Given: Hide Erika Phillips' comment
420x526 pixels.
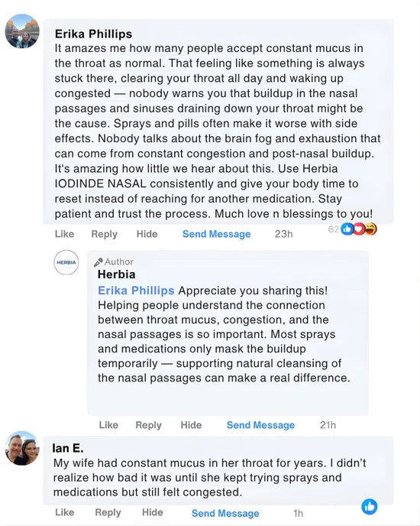Looking at the screenshot, I should pos(147,234).
